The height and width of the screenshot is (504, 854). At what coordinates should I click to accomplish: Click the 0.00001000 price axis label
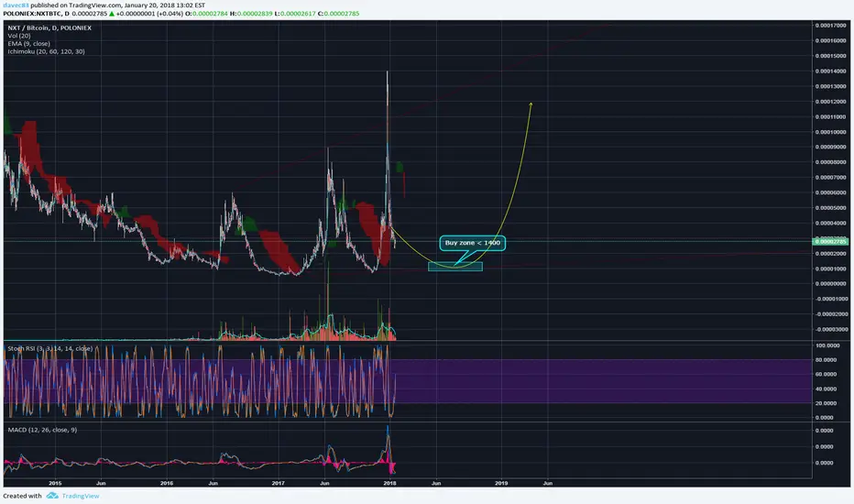coord(831,268)
